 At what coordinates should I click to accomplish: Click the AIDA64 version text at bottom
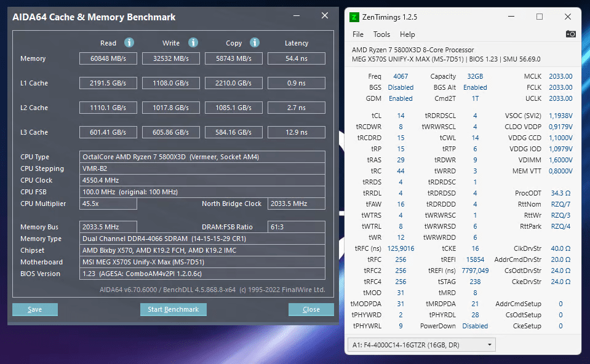pos(212,290)
